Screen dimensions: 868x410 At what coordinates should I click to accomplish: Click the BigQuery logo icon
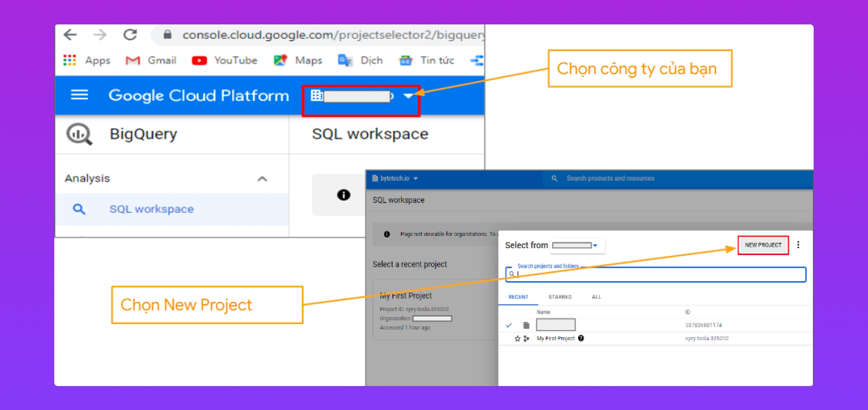pos(79,134)
